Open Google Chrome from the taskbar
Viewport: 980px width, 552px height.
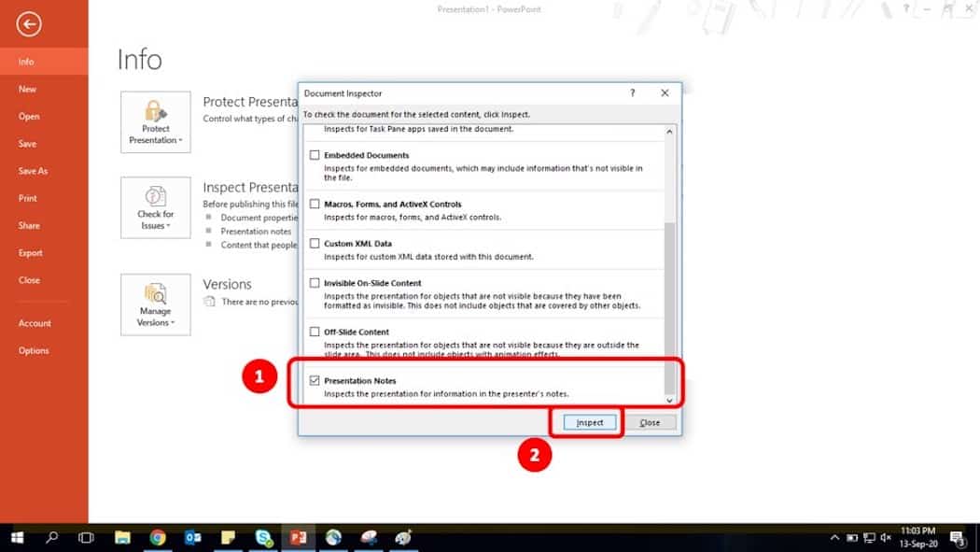tap(157, 538)
